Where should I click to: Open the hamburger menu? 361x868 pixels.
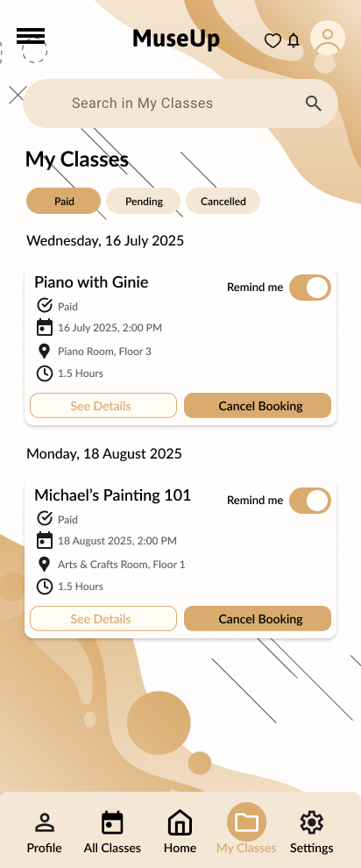click(31, 36)
